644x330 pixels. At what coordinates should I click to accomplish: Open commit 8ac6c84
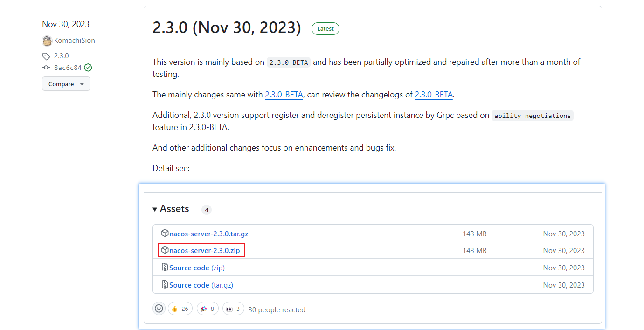[68, 68]
